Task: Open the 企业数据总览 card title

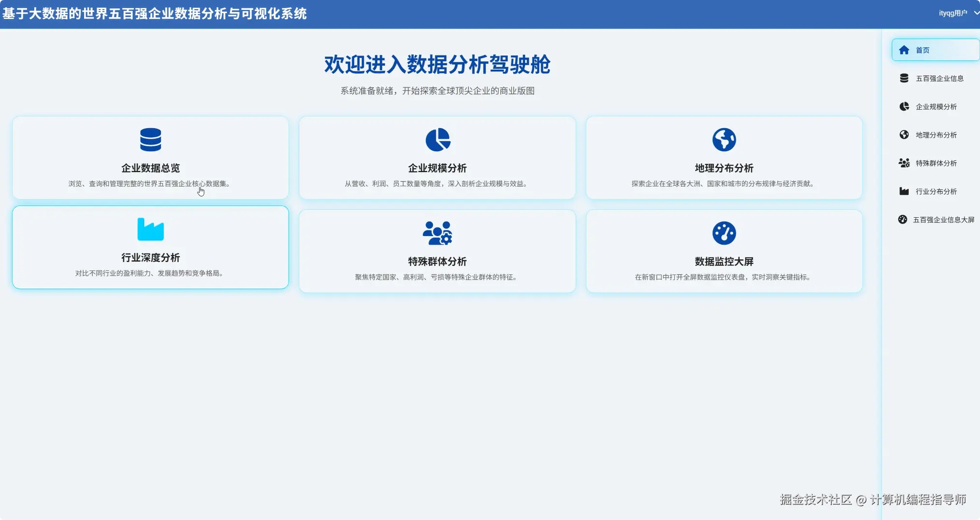Action: click(150, 168)
